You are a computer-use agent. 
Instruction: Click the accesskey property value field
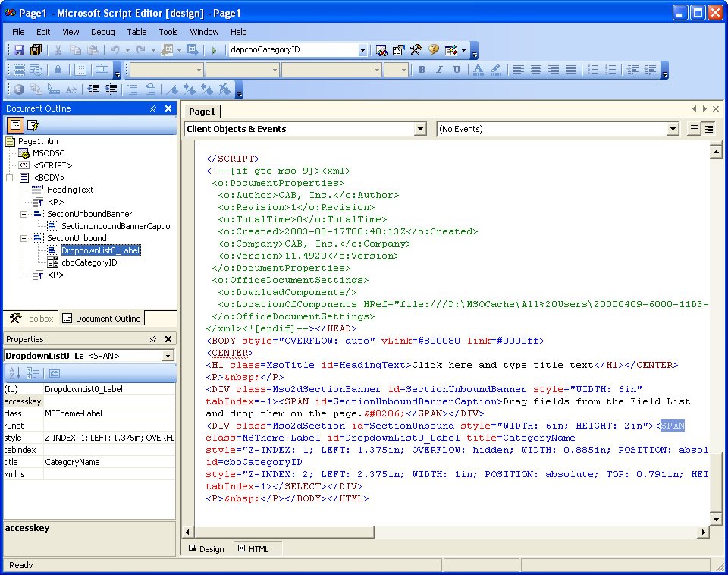[109, 401]
